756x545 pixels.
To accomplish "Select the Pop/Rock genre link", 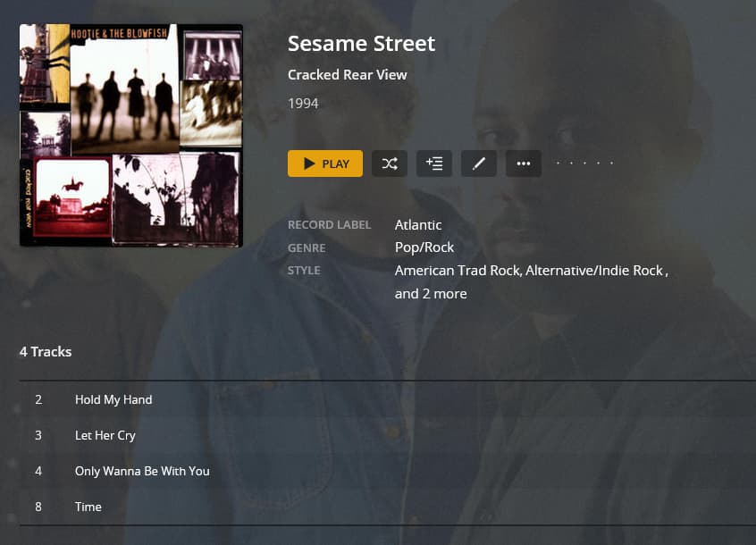I will tap(424, 247).
